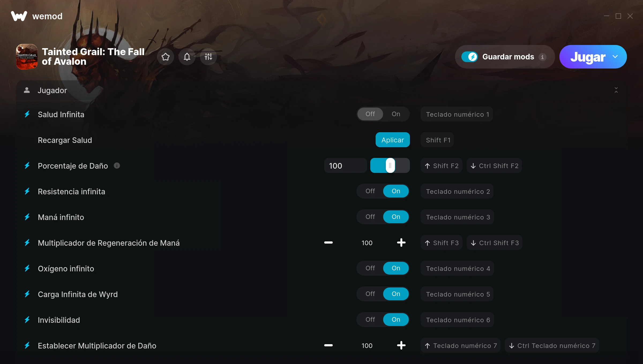Add the game to favorites with the star icon
This screenshot has width=643, height=364.
(x=166, y=57)
